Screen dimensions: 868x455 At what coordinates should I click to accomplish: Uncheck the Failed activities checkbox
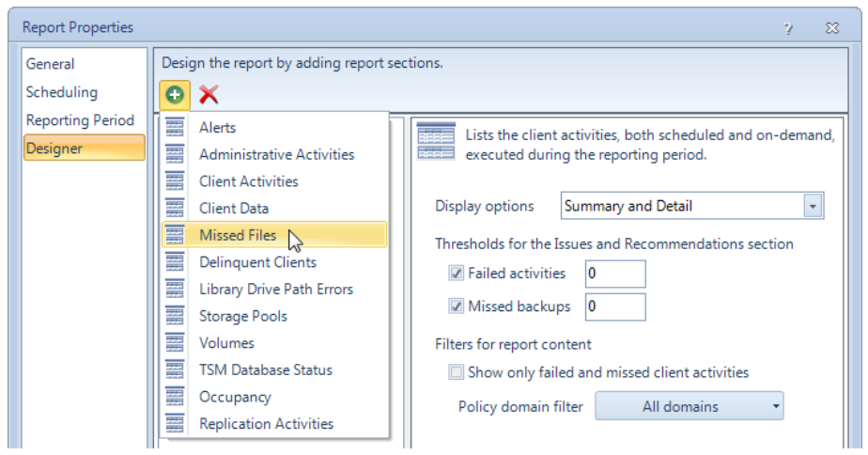(457, 274)
